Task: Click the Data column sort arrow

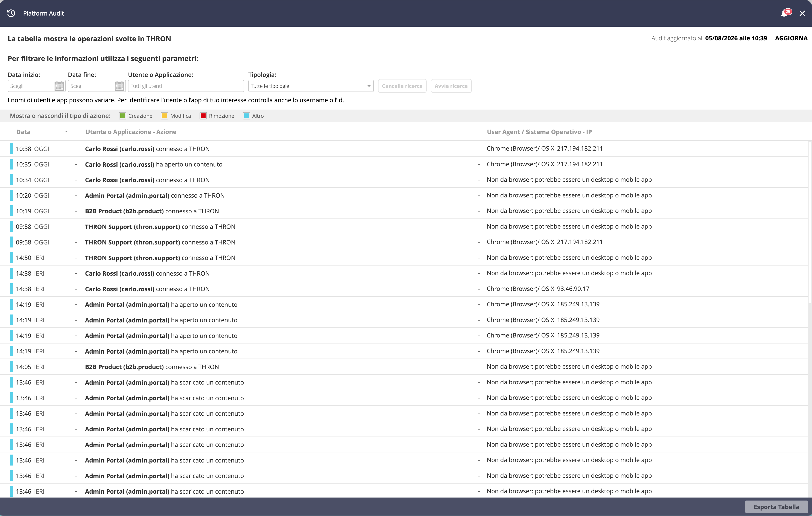Action: pos(66,131)
